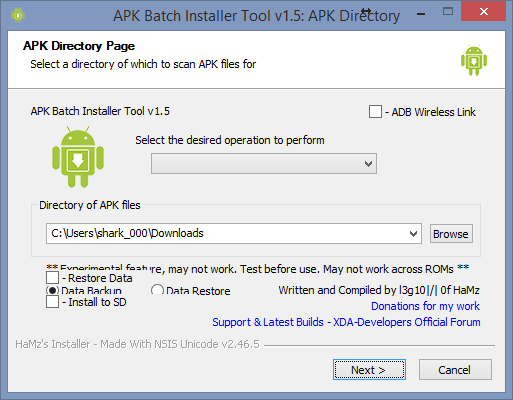Click the Android icon in title bar
The image size is (513, 400).
18,15
